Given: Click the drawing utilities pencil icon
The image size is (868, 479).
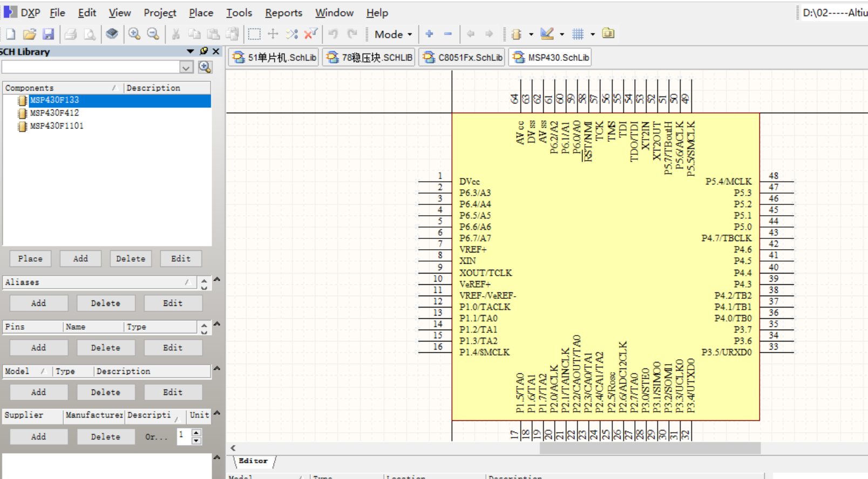Looking at the screenshot, I should coord(547,34).
